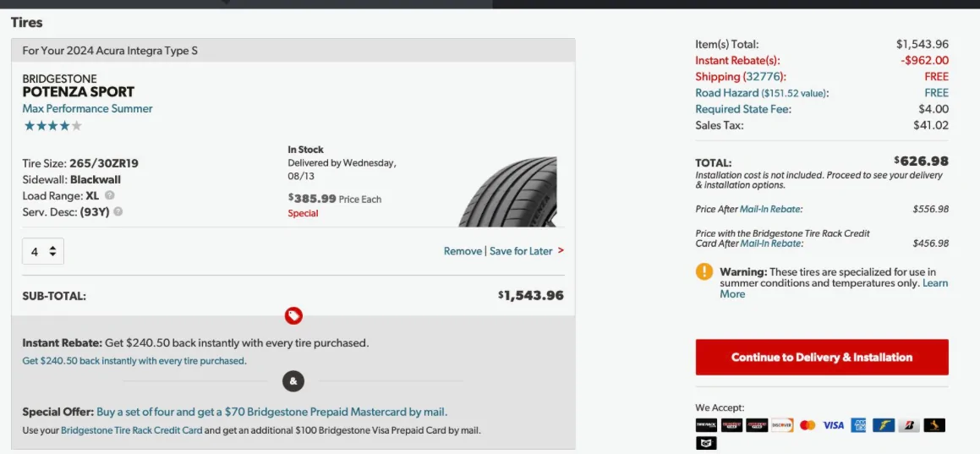Click the Visa card logo
This screenshot has width=980, height=454.
point(834,425)
